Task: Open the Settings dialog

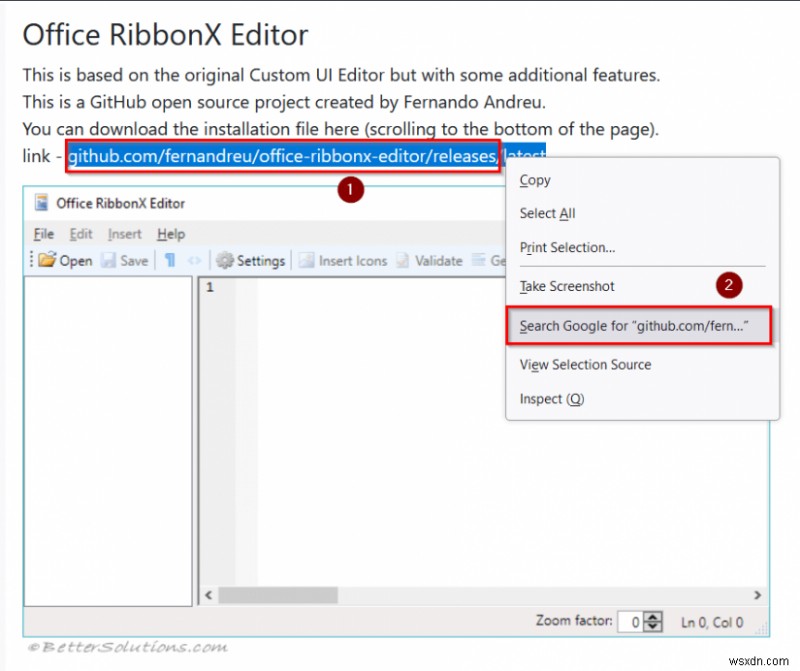Action: tap(250, 260)
